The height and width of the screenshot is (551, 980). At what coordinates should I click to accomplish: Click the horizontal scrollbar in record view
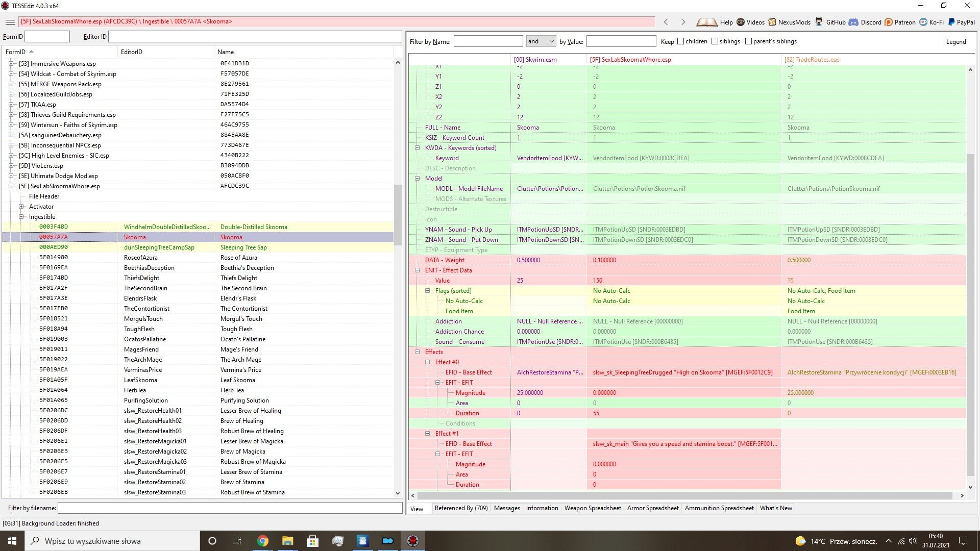[x=684, y=495]
